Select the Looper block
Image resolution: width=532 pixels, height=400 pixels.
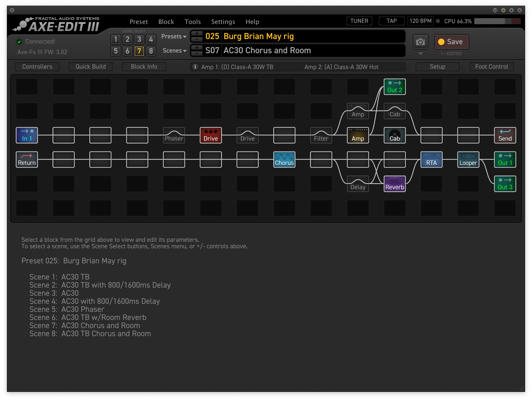468,159
